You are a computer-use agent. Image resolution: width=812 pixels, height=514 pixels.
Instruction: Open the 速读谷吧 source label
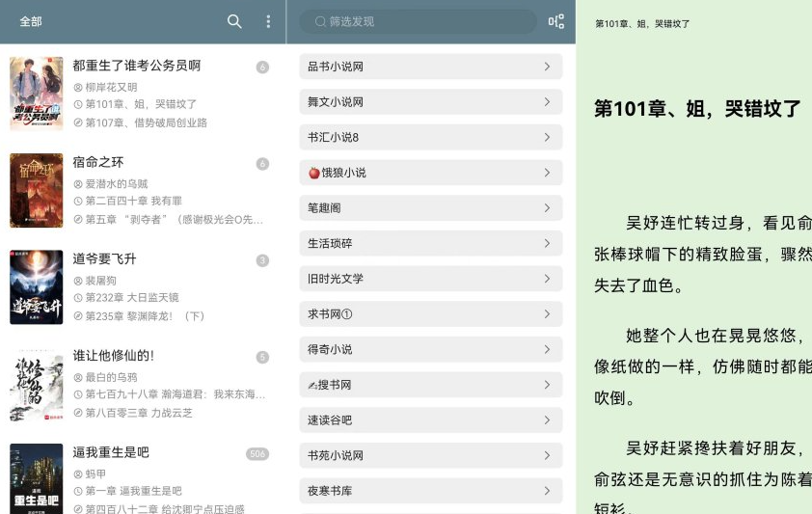(x=330, y=420)
